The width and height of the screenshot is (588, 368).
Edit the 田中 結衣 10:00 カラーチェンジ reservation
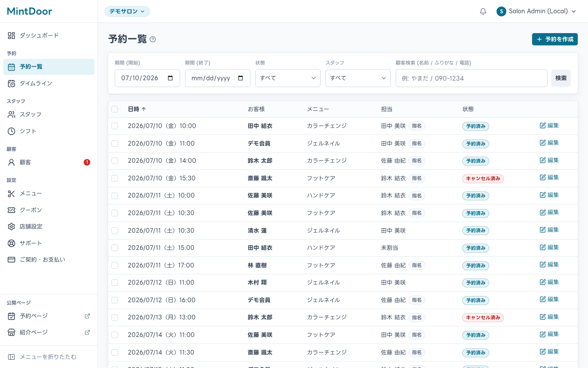click(x=549, y=126)
